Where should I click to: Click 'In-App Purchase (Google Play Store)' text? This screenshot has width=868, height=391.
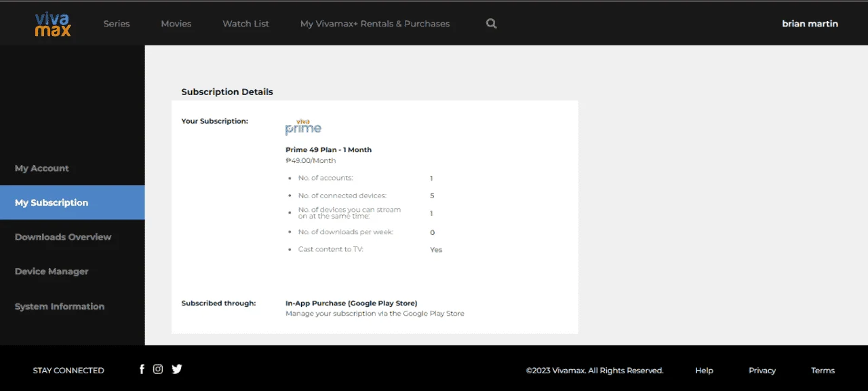351,303
